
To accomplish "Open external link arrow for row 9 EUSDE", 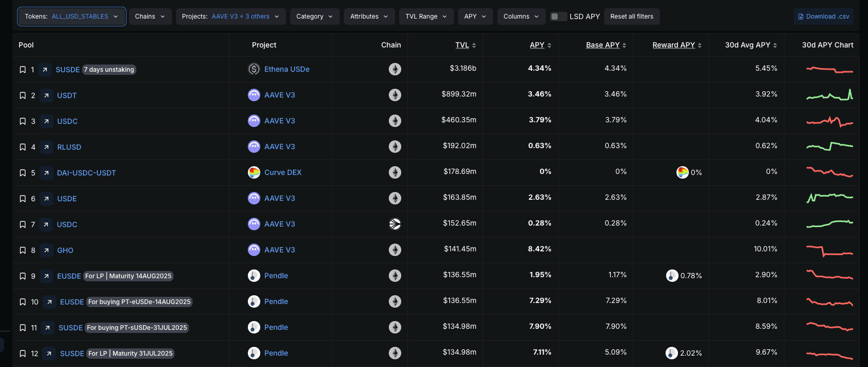I will pos(46,276).
